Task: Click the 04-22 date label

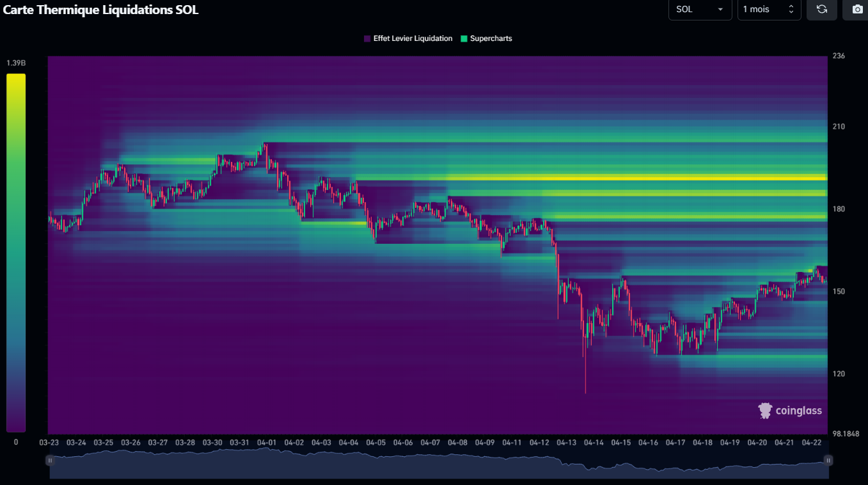Action: point(812,442)
